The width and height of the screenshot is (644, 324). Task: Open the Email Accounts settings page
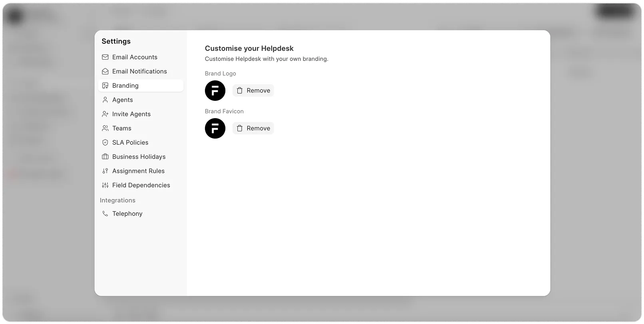click(135, 57)
